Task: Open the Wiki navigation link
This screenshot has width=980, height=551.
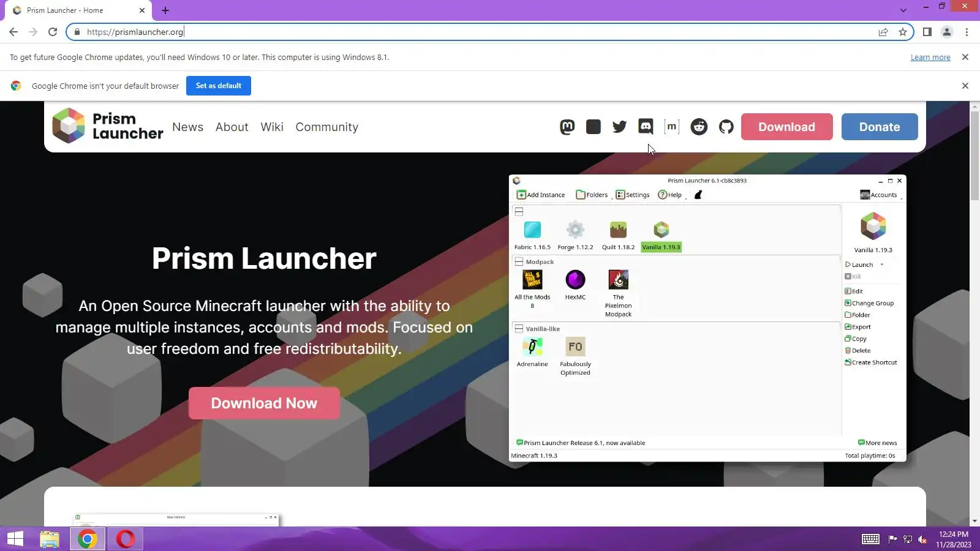Action: pos(272,127)
